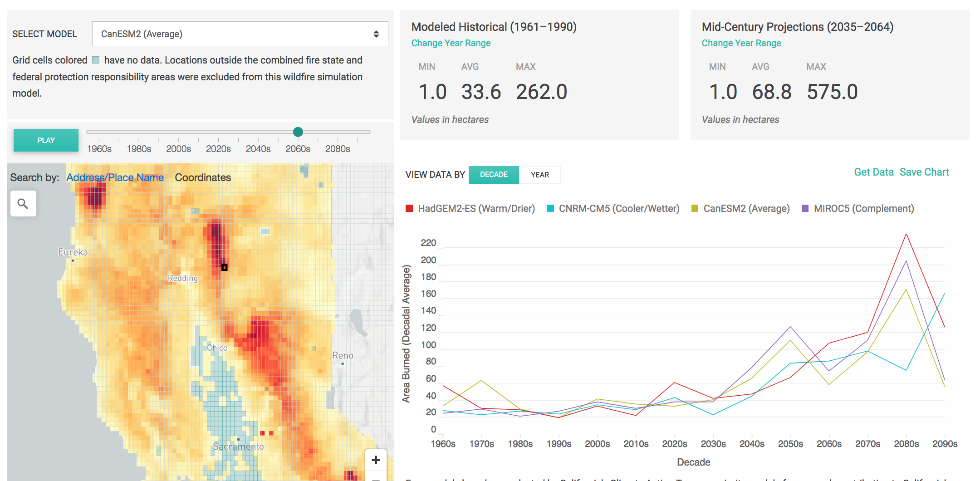Click the historical max value 262.0

541,92
